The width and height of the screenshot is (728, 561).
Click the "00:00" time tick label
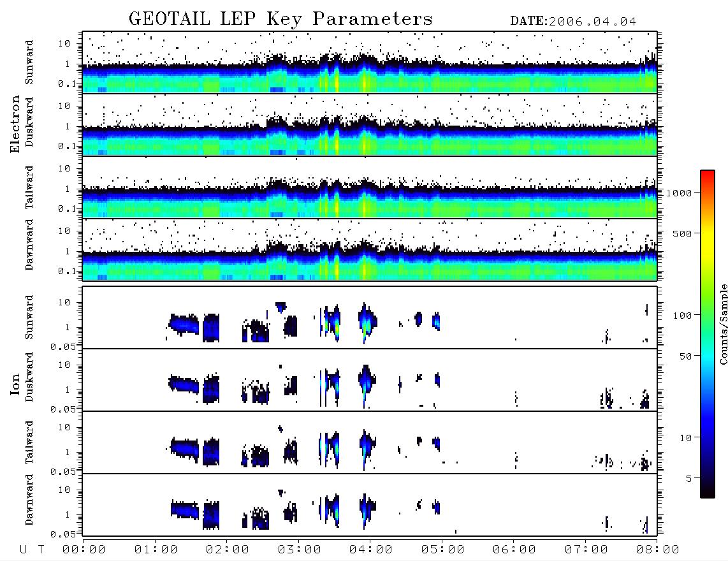(84, 550)
